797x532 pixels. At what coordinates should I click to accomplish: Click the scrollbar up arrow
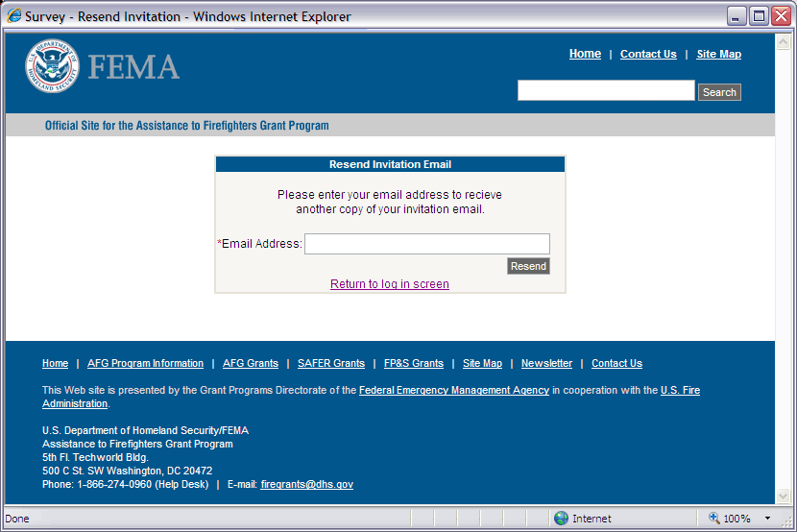[x=783, y=41]
